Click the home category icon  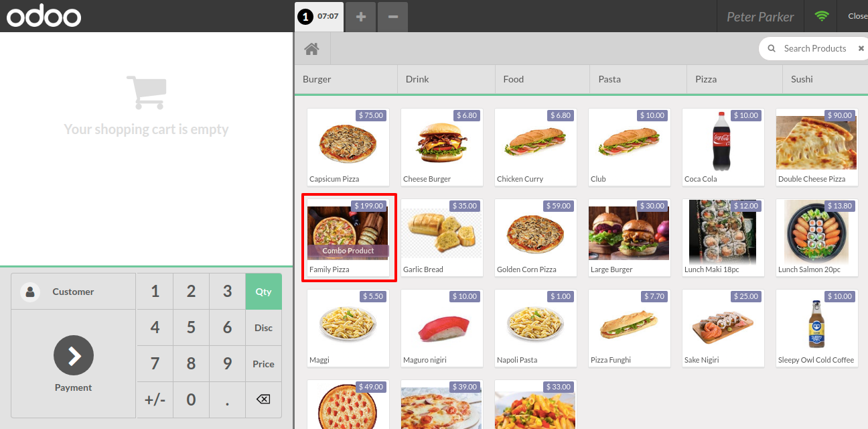pos(311,49)
